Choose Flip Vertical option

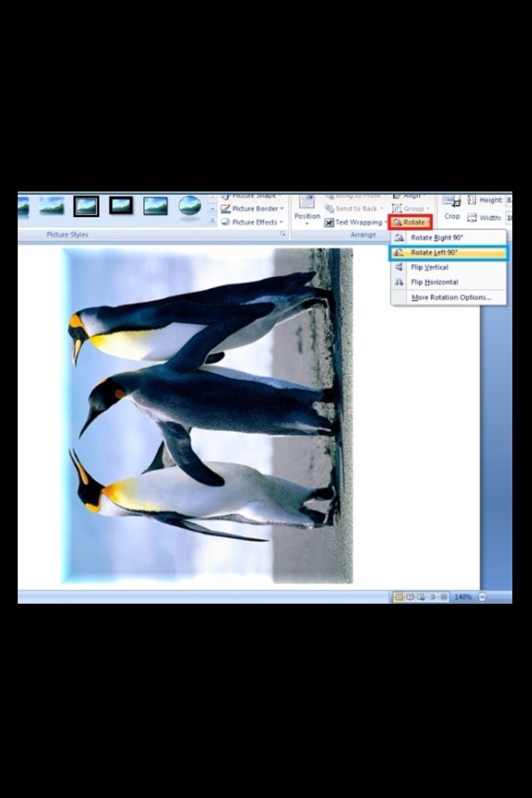tap(429, 268)
